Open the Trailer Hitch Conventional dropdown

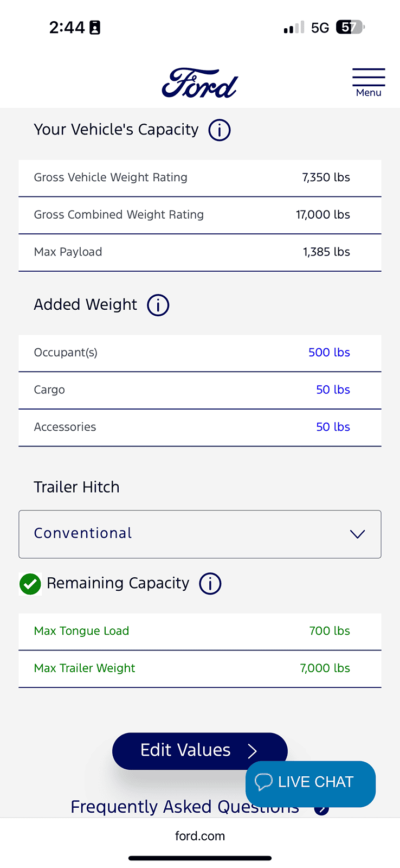(x=184, y=534)
